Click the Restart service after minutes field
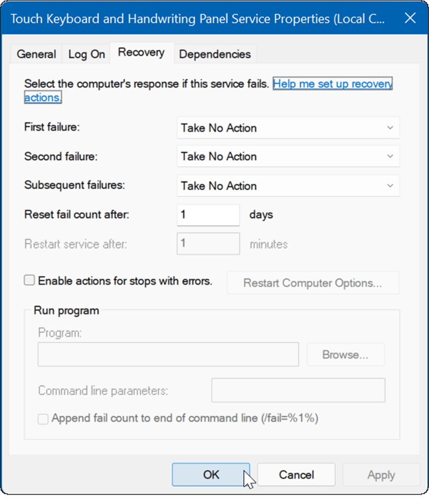Image resolution: width=429 pixels, height=504 pixels. pyautogui.click(x=208, y=244)
